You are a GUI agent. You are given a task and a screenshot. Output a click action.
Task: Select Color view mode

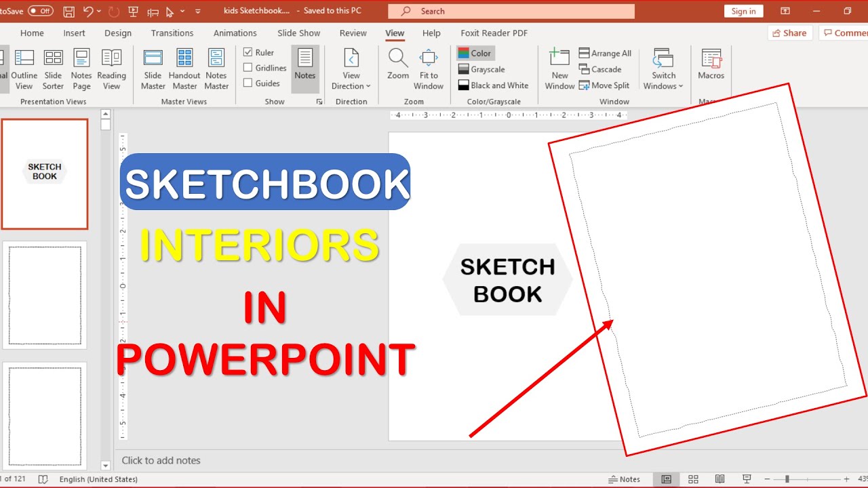point(475,53)
